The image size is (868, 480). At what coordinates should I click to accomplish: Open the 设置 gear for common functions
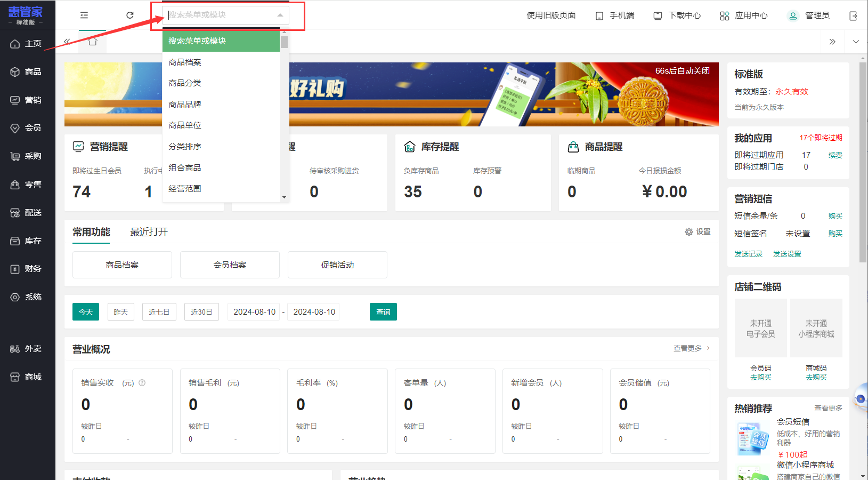pyautogui.click(x=697, y=232)
